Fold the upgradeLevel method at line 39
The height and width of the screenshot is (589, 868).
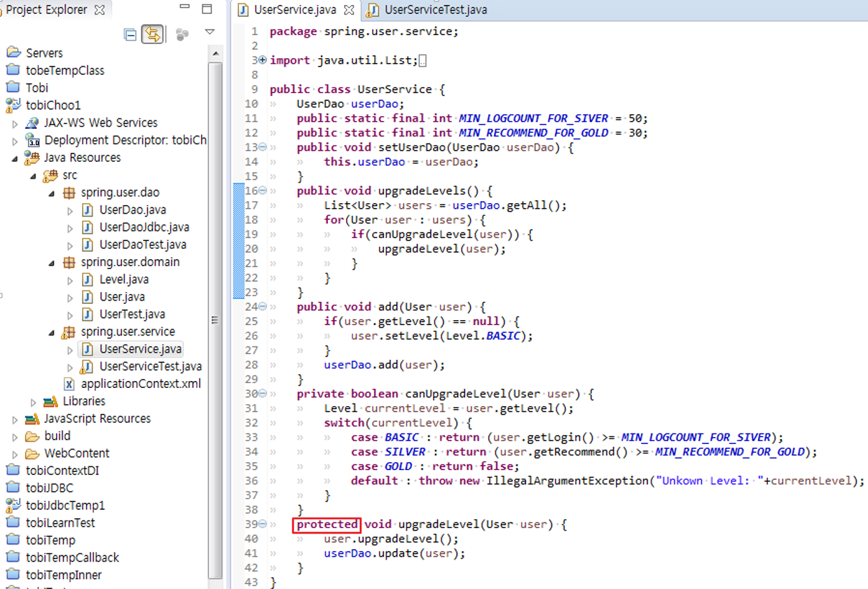(263, 524)
